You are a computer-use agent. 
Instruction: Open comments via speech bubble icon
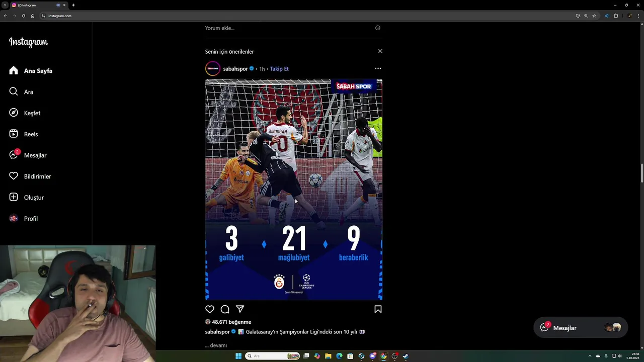tap(225, 309)
